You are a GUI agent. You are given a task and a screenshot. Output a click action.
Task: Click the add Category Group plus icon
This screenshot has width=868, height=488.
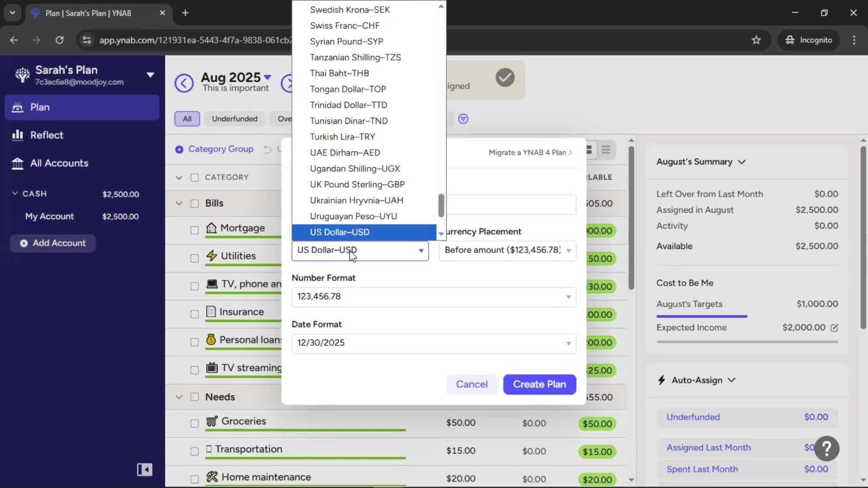(x=179, y=149)
